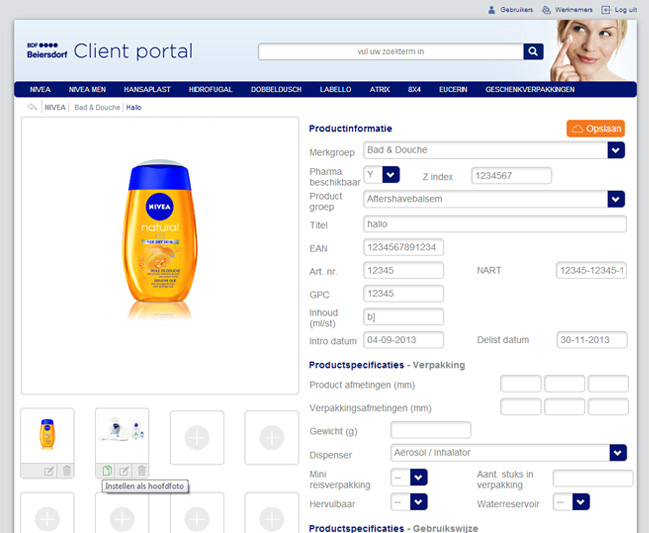
Task: Click the Beiersdorf logo
Action: [x=47, y=50]
